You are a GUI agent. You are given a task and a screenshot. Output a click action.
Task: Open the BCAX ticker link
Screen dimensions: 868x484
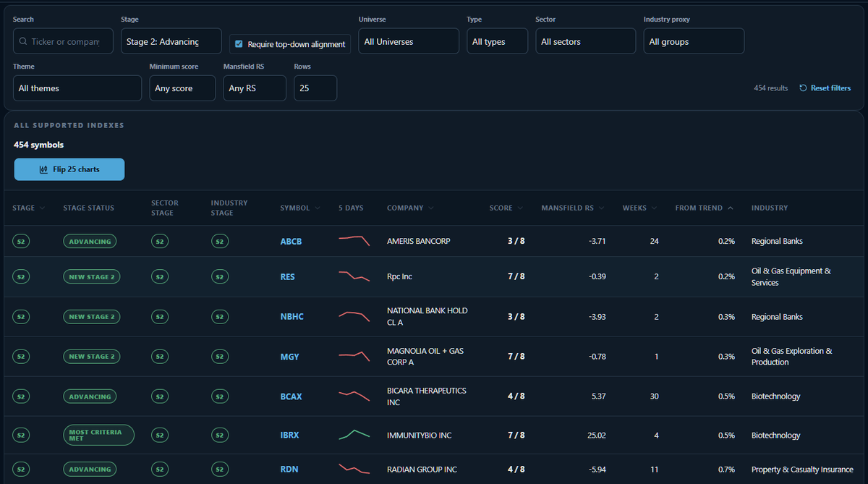(292, 396)
